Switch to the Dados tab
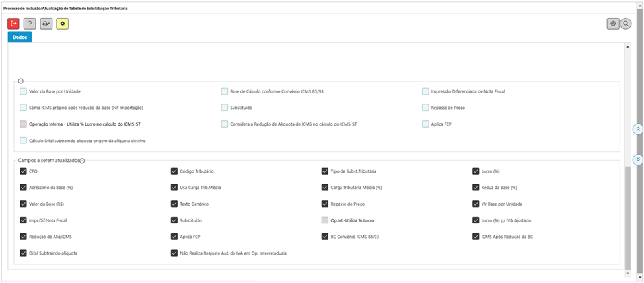Image resolution: width=644 pixels, height=283 pixels. click(x=19, y=37)
